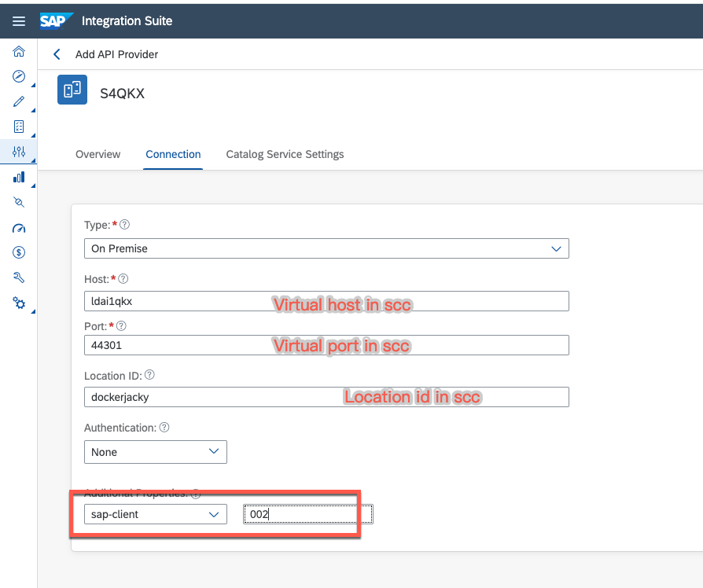Screen dimensions: 703x588
Task: Show help for Host field
Action: click(123, 279)
